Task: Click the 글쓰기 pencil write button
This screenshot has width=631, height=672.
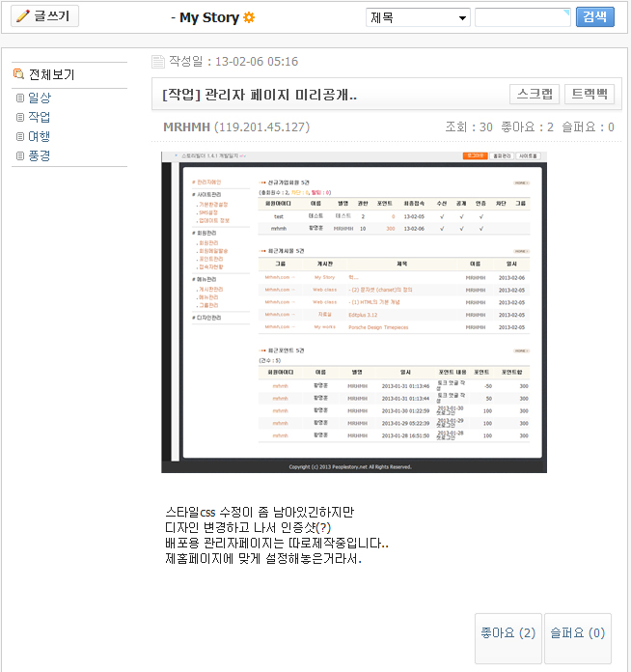Action: tap(44, 16)
